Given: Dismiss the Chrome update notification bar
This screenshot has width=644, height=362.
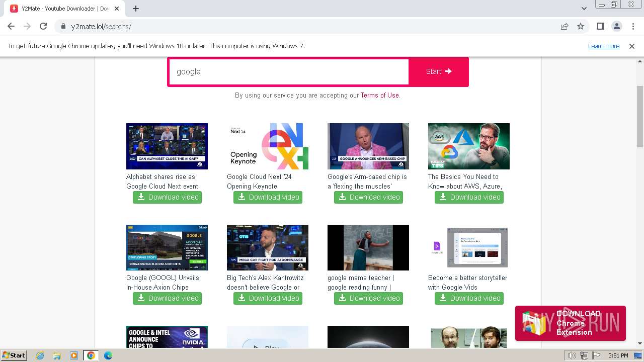Looking at the screenshot, I should click(x=632, y=46).
